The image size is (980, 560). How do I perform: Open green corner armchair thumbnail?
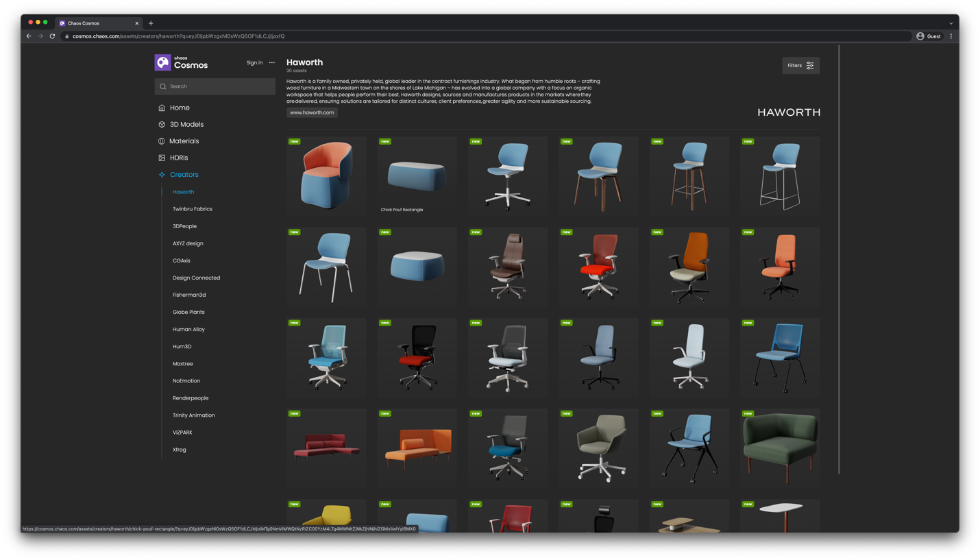pos(780,448)
